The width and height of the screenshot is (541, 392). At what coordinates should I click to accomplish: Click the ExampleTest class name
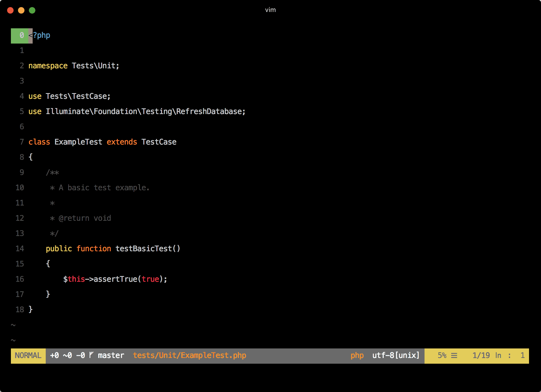78,142
